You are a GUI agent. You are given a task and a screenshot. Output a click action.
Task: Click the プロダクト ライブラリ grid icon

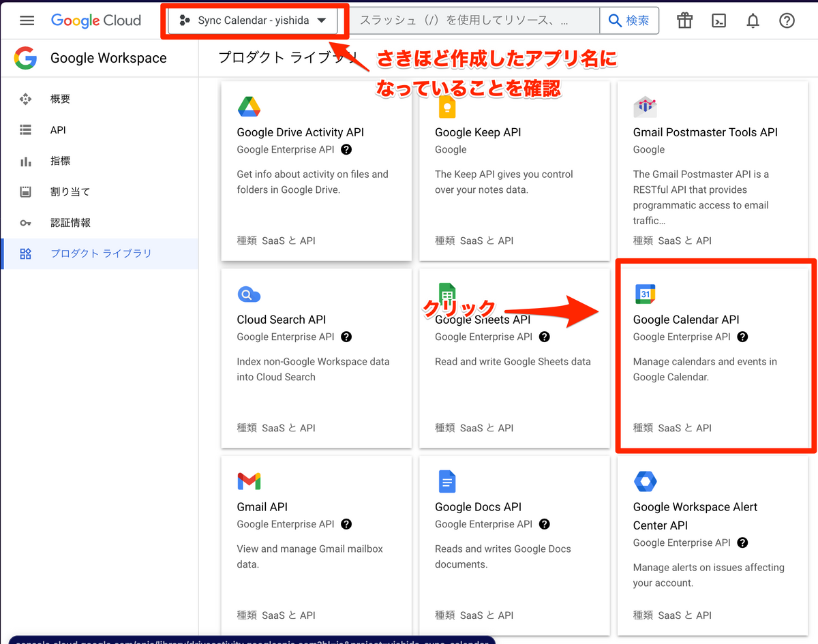click(x=26, y=254)
